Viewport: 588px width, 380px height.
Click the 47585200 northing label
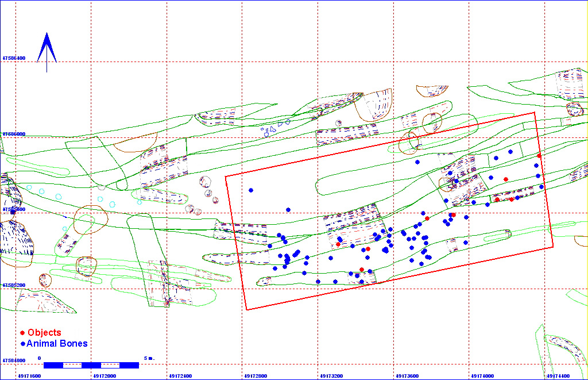(x=14, y=285)
